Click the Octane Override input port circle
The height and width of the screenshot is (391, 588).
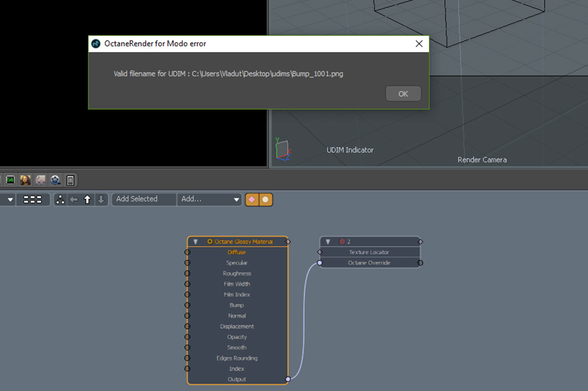click(x=320, y=263)
